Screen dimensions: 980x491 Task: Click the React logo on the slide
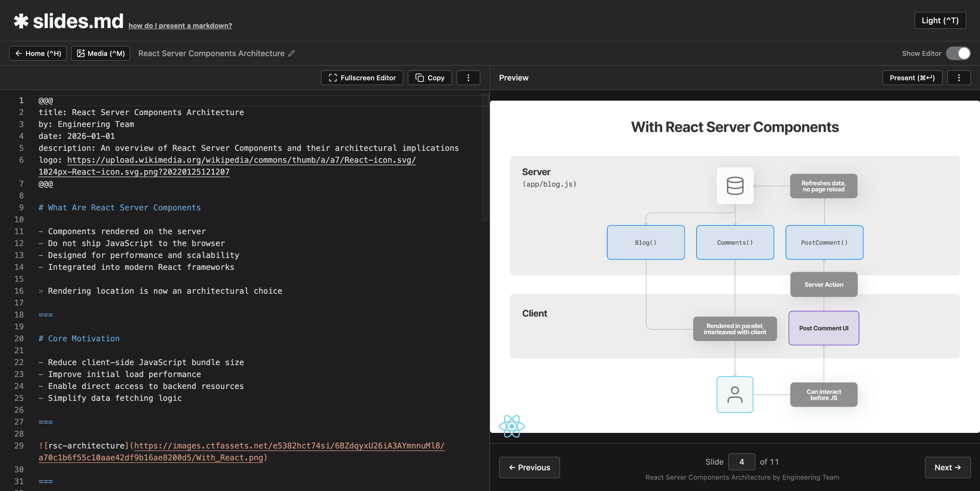511,426
